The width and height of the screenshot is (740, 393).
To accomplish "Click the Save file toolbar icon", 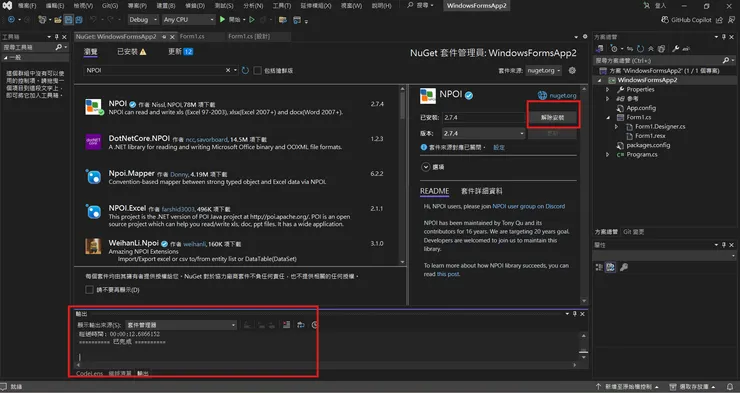I will [x=68, y=20].
